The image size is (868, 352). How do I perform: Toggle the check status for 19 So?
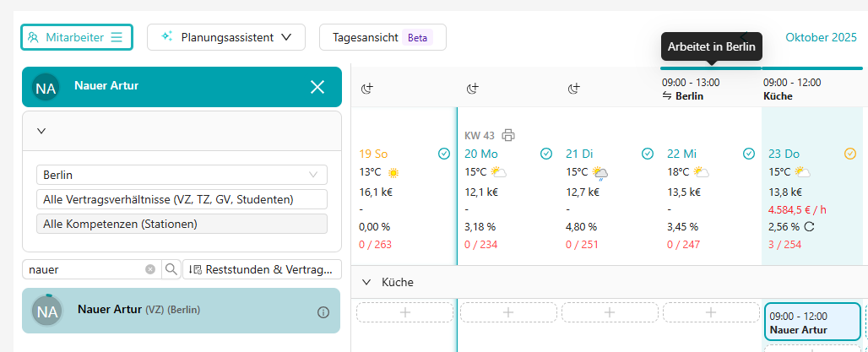pos(444,154)
